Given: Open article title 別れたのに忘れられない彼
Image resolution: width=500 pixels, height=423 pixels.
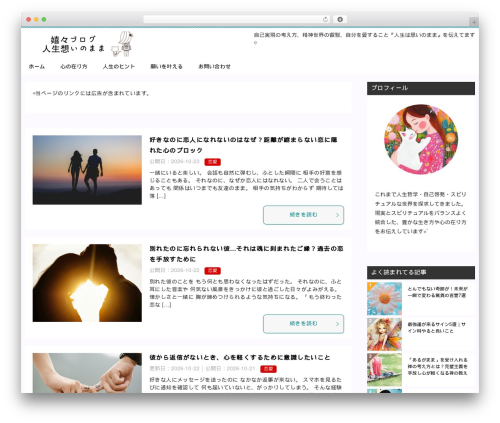Looking at the screenshot, I should click(246, 254).
